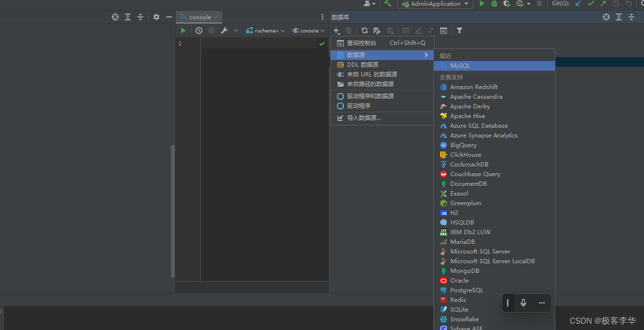
Task: Choose 查询控制台 menu entry
Action: (383, 43)
